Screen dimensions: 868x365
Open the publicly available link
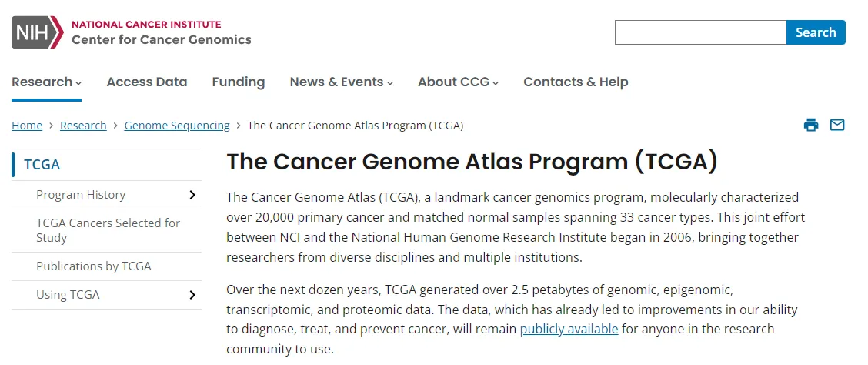[569, 329]
